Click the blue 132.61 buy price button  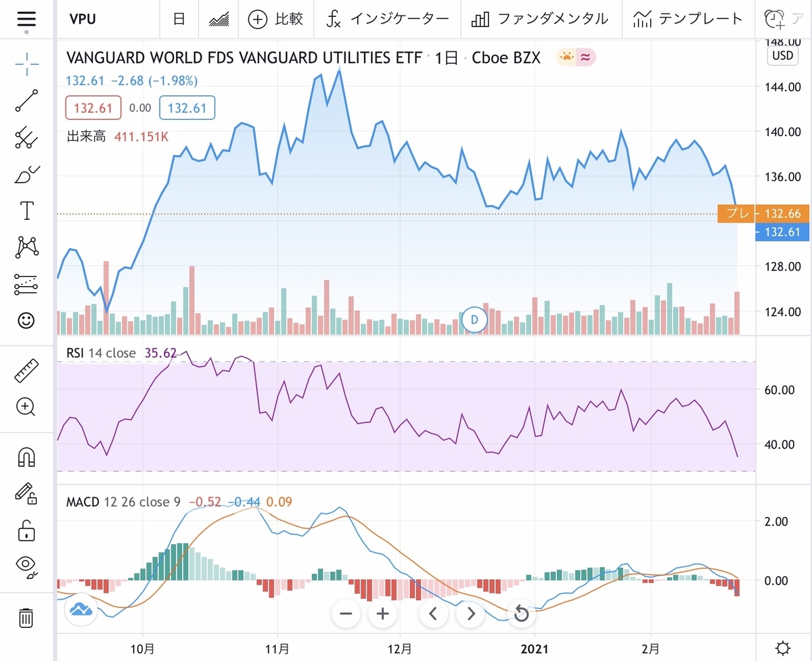(187, 108)
